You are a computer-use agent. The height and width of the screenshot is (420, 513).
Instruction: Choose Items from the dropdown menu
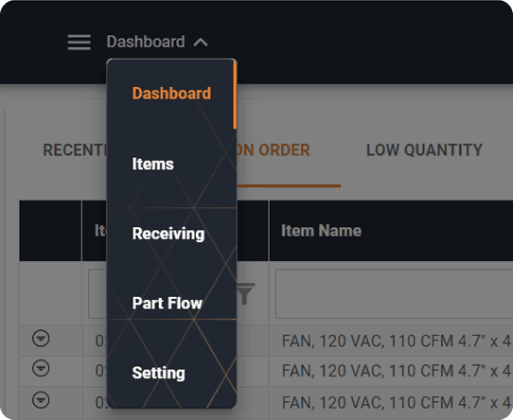(152, 164)
